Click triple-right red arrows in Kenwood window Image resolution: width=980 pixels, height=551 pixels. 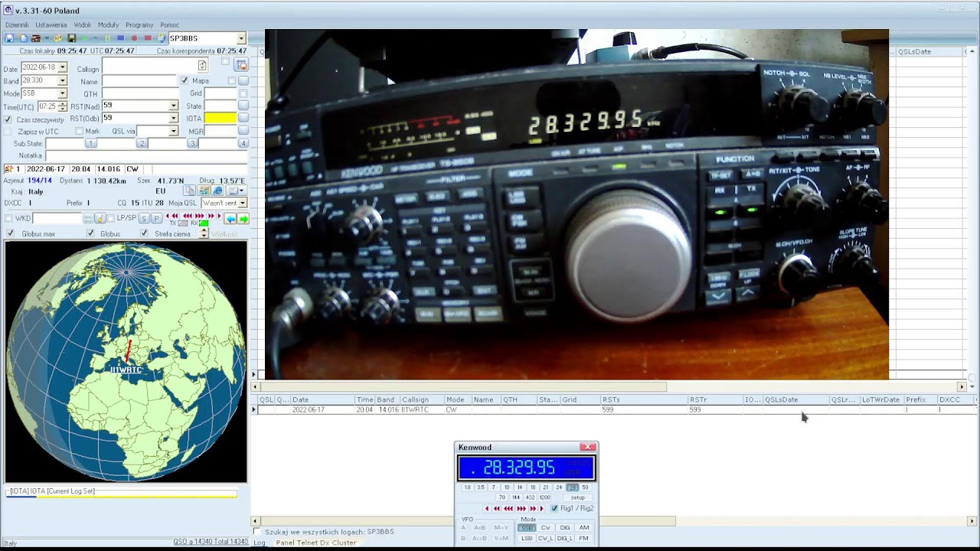522,508
